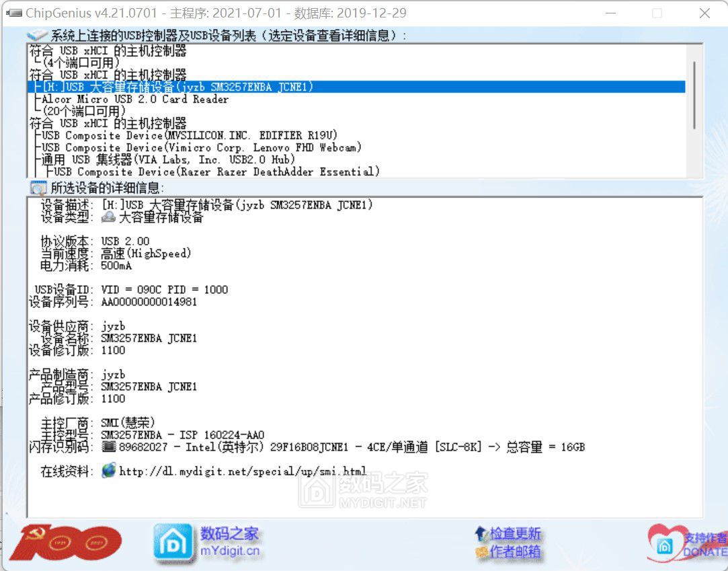Image resolution: width=728 pixels, height=571 pixels.
Task: Click ChipGenius title bar app icon
Action: (13, 13)
